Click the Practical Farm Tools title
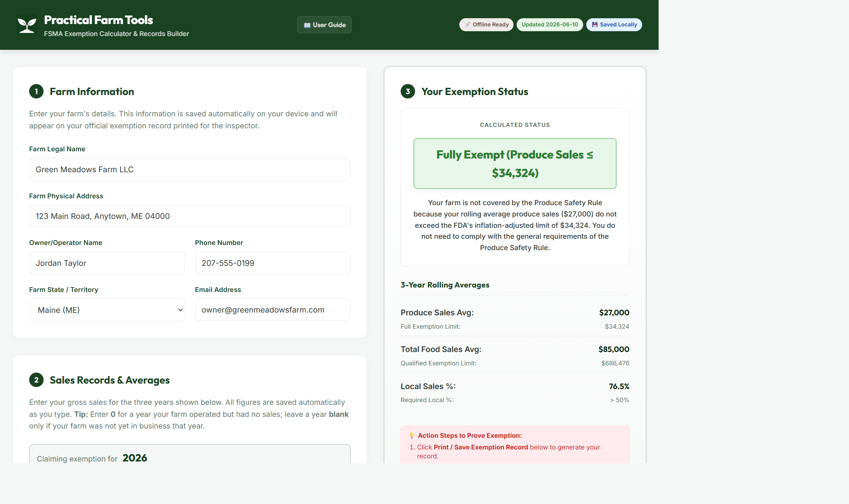The height and width of the screenshot is (504, 849). click(x=98, y=20)
